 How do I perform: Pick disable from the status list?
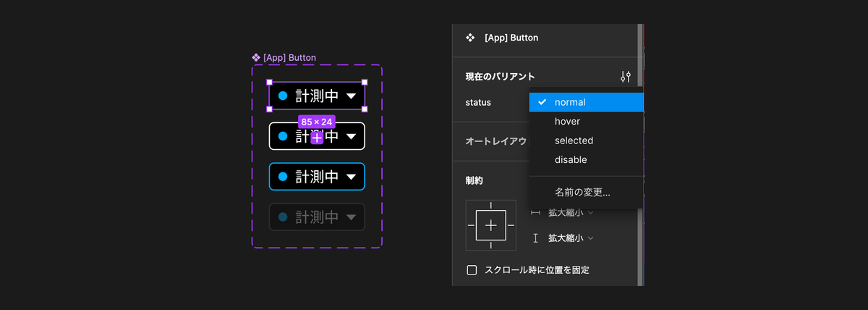(x=586, y=159)
